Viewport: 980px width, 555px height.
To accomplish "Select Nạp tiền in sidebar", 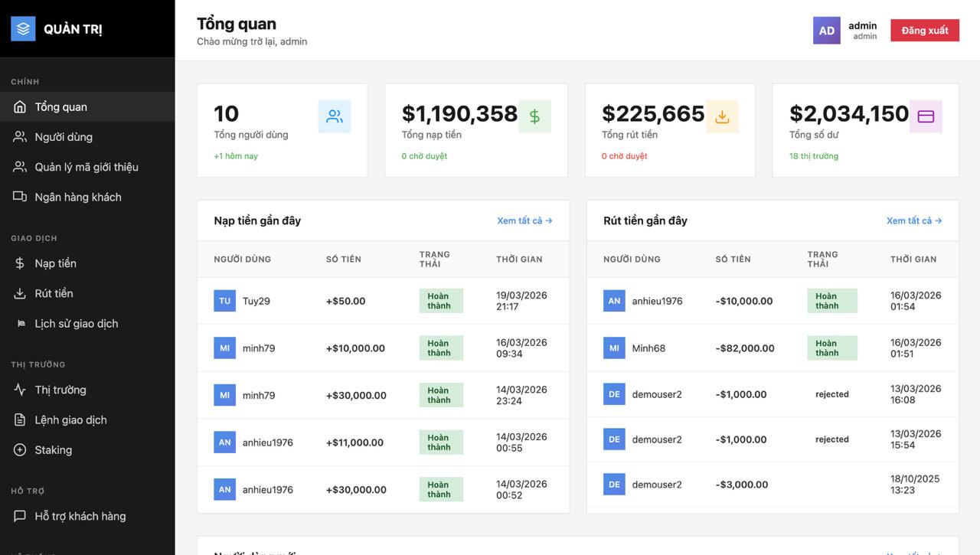I will pos(55,263).
